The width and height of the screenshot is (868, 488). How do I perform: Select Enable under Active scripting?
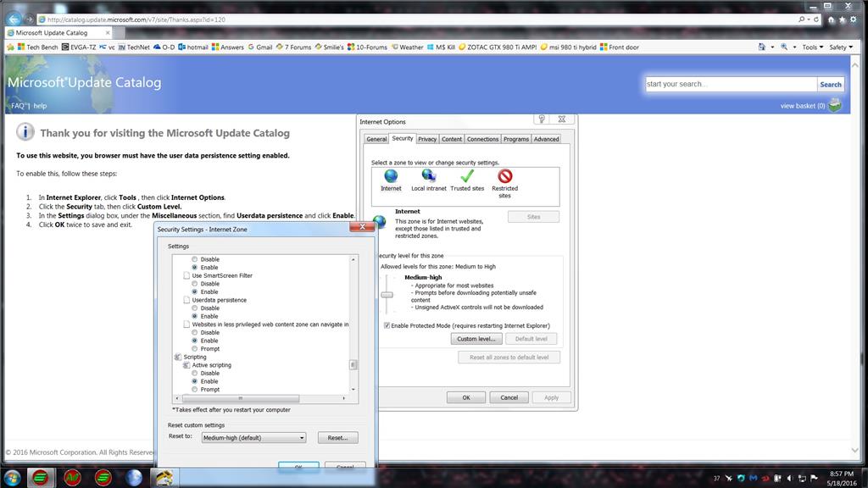(x=194, y=381)
